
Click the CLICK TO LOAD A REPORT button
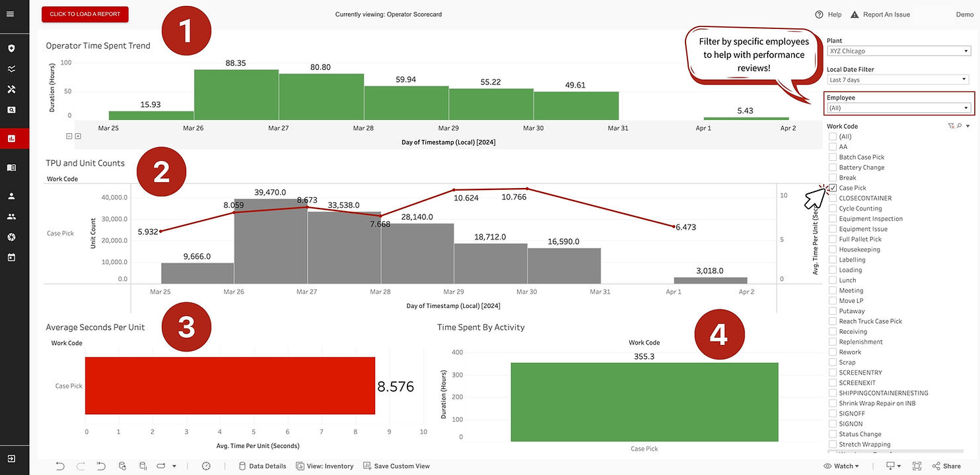click(x=85, y=14)
